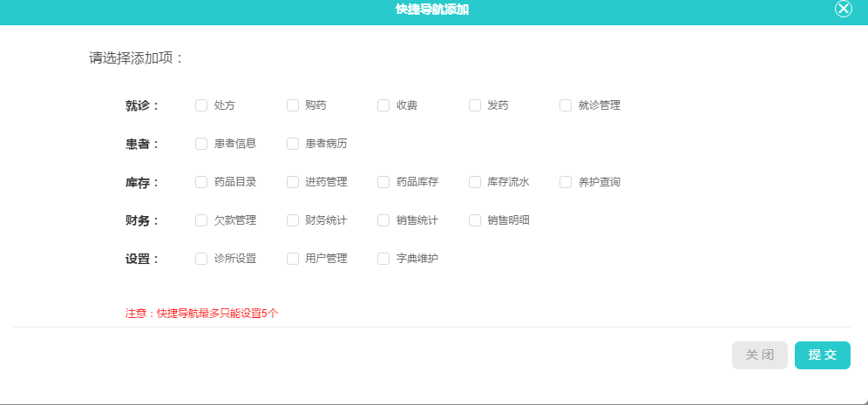The width and height of the screenshot is (868, 405).
Task: Check the 销售明细 option
Action: 474,220
